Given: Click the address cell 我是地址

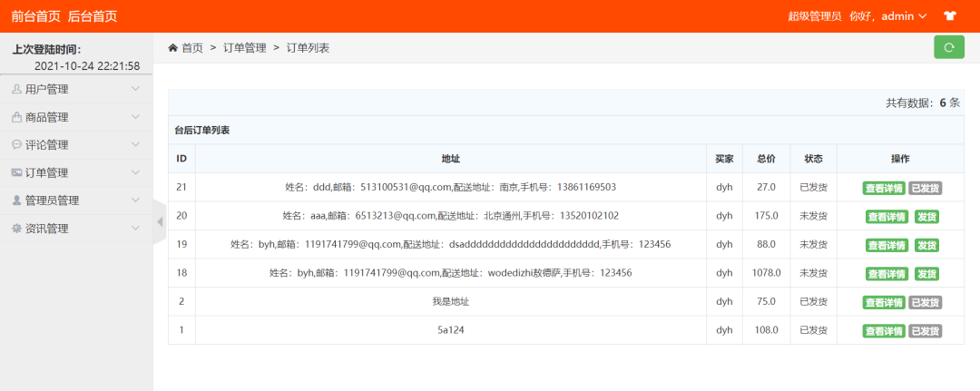Looking at the screenshot, I should (451, 301).
